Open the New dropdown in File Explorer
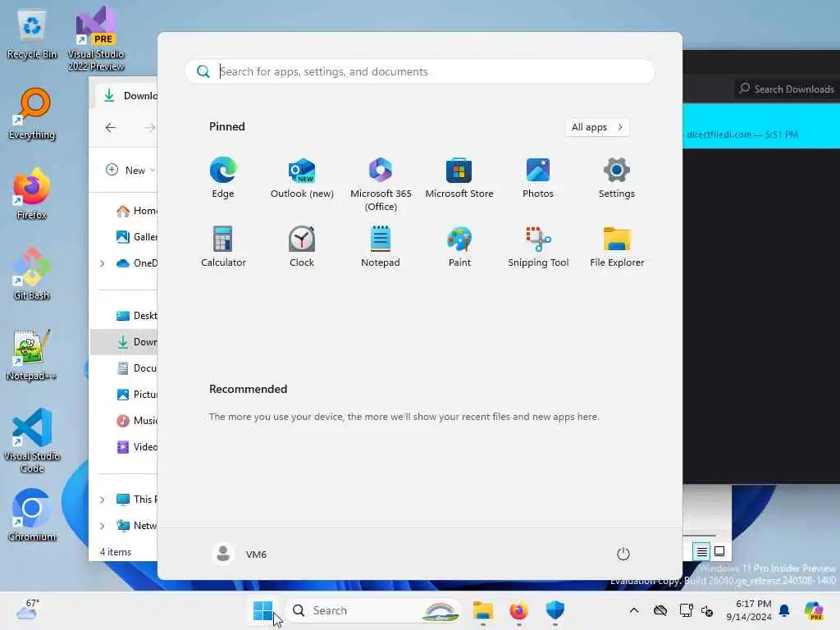The image size is (840, 630). coord(130,170)
